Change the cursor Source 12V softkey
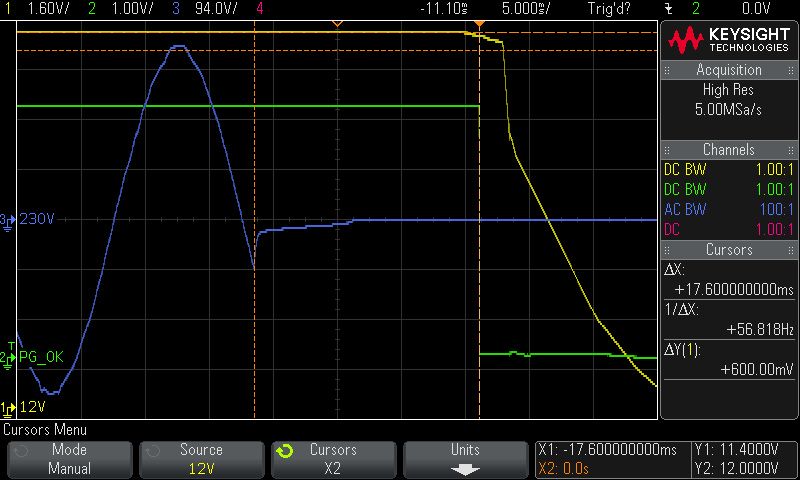Image resolution: width=800 pixels, height=480 pixels. coord(202,460)
